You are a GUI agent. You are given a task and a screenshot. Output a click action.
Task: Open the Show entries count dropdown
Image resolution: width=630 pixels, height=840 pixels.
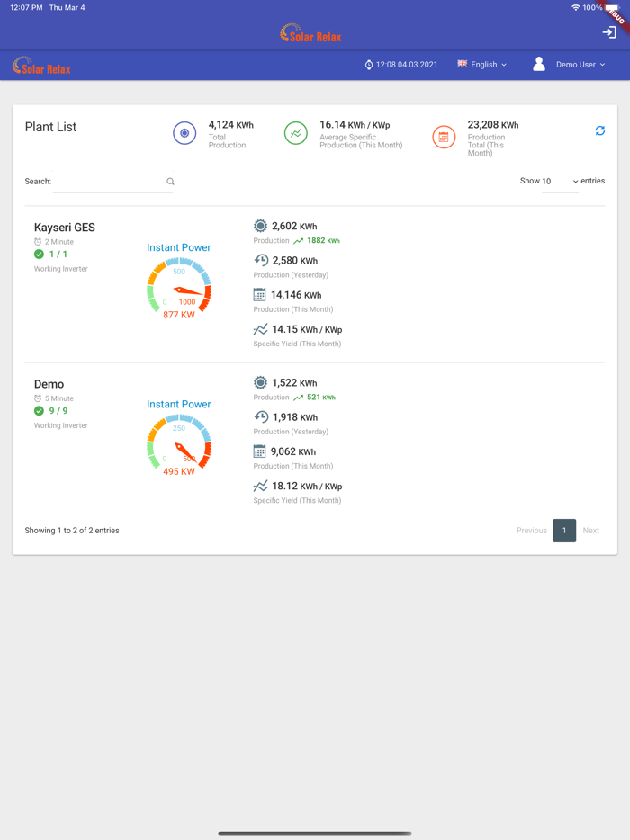click(x=560, y=182)
